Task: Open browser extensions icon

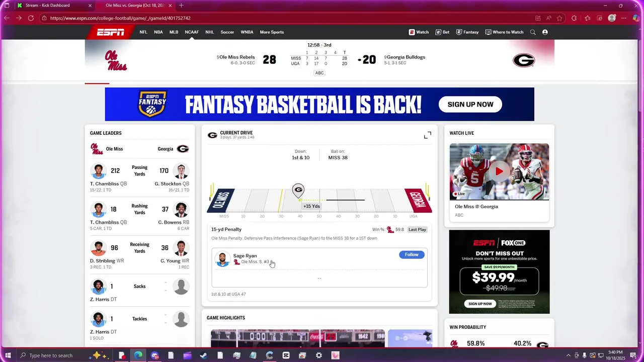Action: point(574,18)
